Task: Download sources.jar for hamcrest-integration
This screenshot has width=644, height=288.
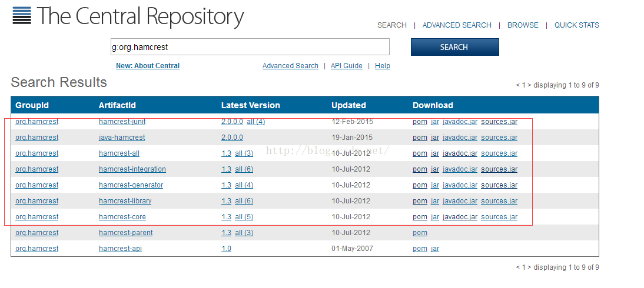Action: [499, 169]
